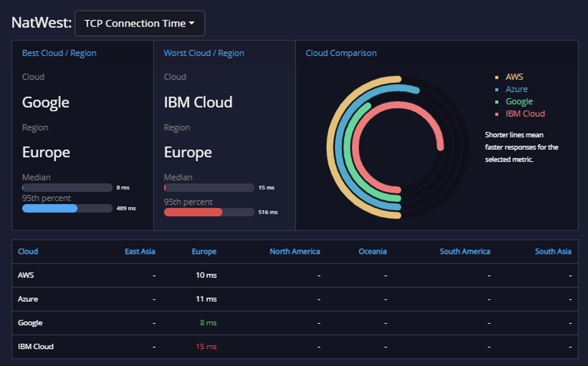Click the IBM Cloud legend square marker
This screenshot has width=588, height=366.
tap(496, 114)
